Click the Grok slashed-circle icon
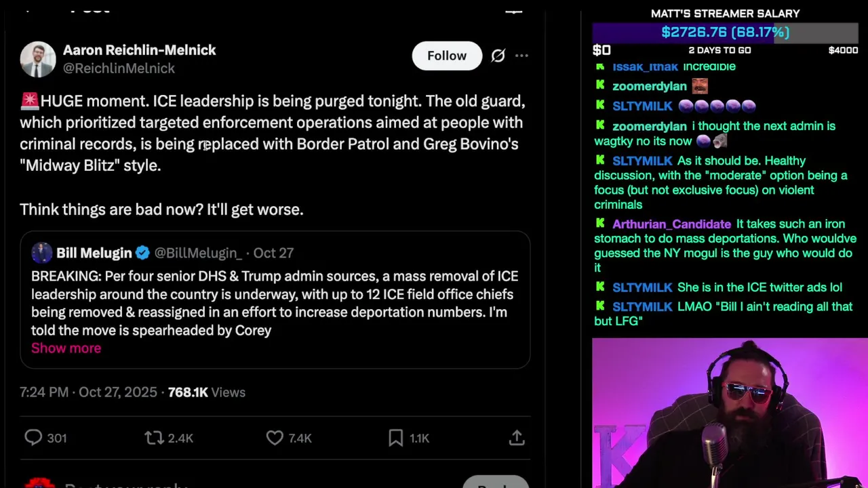 (498, 56)
